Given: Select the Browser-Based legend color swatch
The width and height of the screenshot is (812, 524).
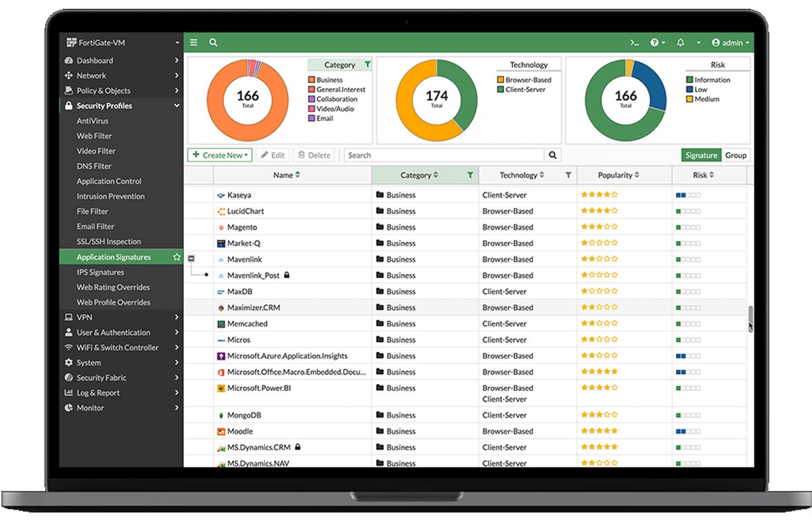Looking at the screenshot, I should pyautogui.click(x=501, y=80).
